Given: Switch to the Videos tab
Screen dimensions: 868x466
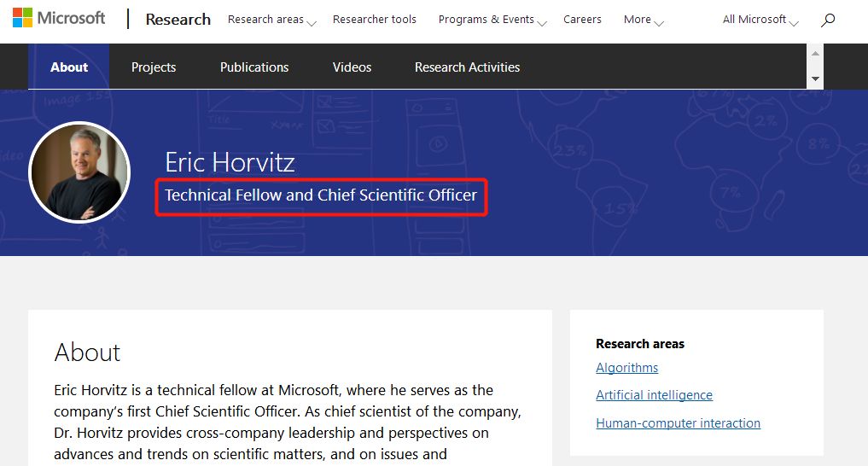Looking at the screenshot, I should pyautogui.click(x=352, y=67).
